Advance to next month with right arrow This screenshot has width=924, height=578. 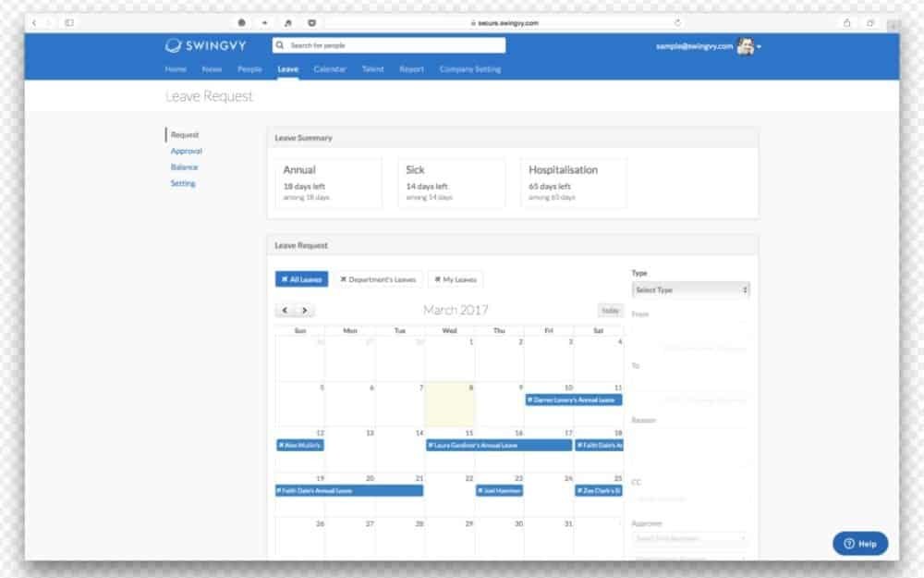tap(304, 311)
